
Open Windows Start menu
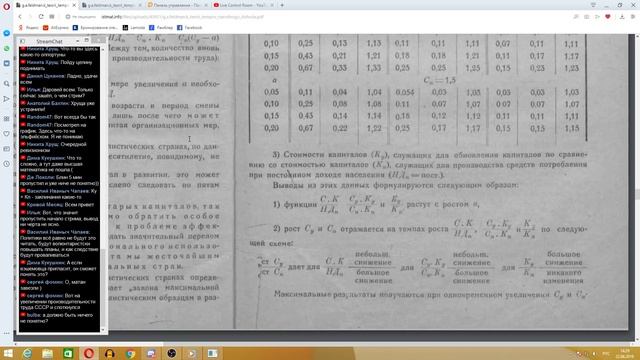point(7,353)
